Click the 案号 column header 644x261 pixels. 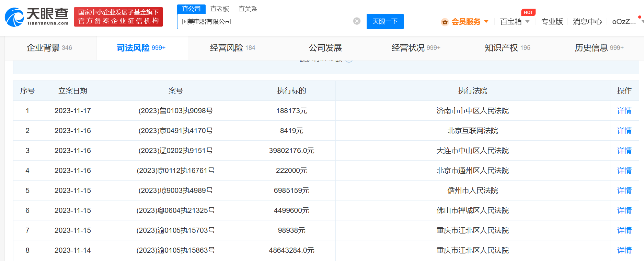click(176, 91)
